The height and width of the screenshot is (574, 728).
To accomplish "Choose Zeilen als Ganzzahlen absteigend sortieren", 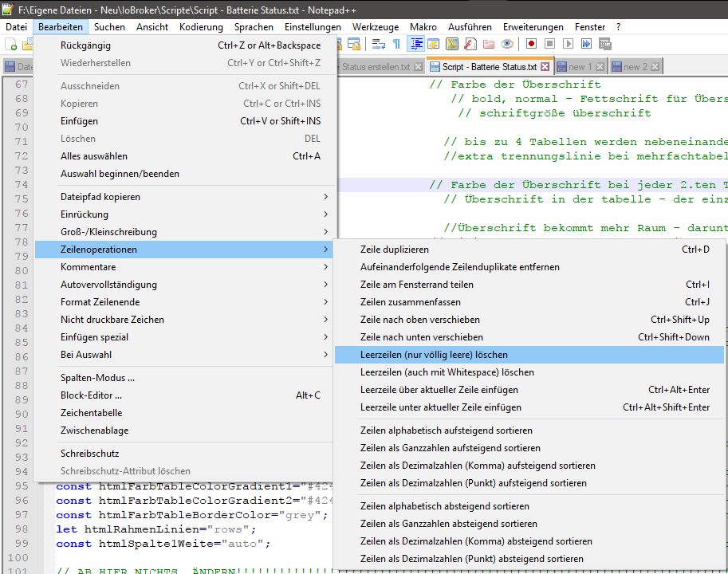I will [x=529, y=524].
